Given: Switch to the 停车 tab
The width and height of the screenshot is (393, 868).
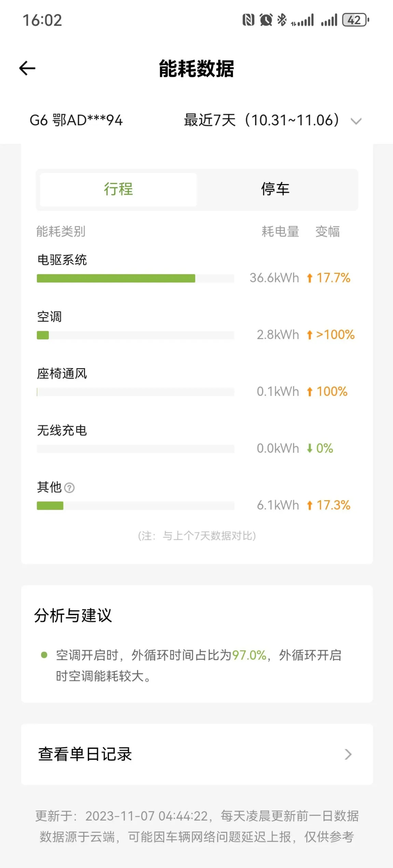Looking at the screenshot, I should [275, 190].
